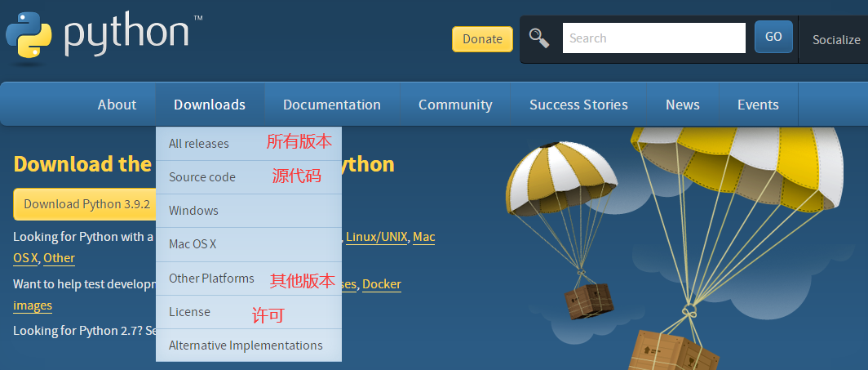Follow the Docker images link
This screenshot has width=868, height=370.
382,284
